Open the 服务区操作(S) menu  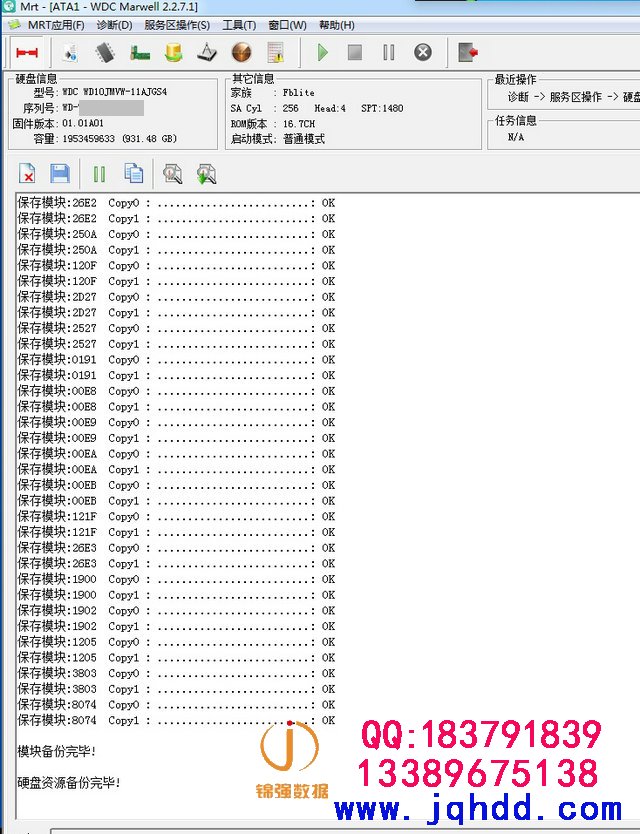pos(177,25)
